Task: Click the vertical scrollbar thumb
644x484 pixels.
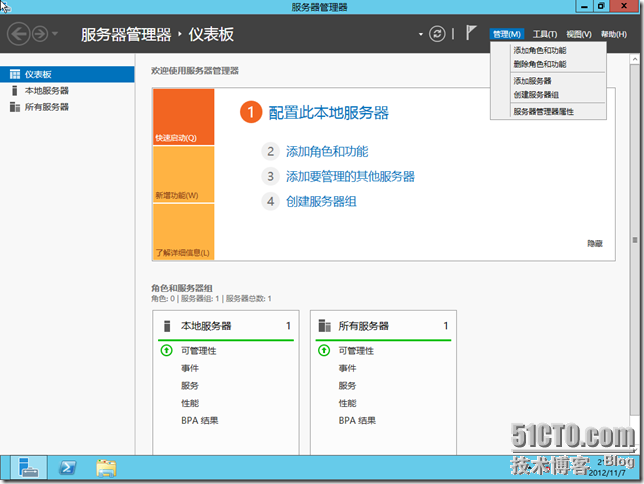Action: (x=635, y=240)
